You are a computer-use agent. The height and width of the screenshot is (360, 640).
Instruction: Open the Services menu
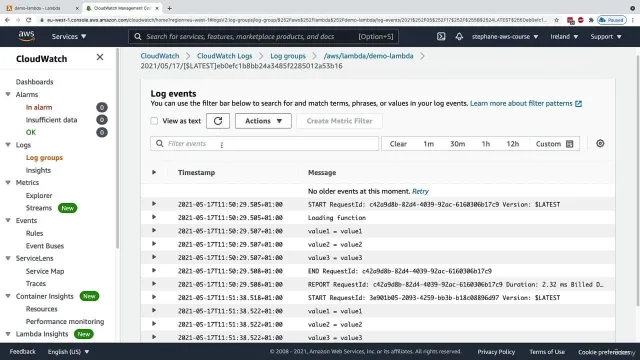[x=69, y=36]
